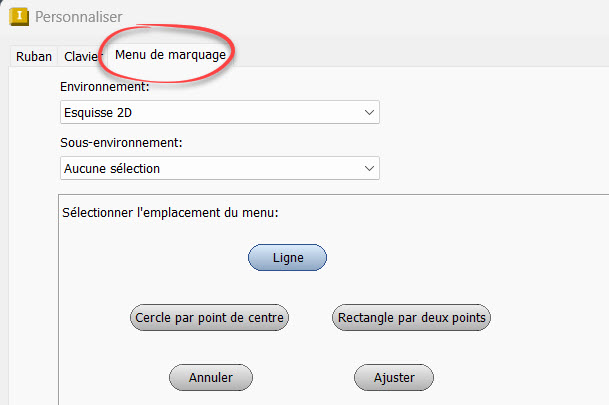The width and height of the screenshot is (609, 405).
Task: Click the Personnaliser window title text
Action: point(80,17)
